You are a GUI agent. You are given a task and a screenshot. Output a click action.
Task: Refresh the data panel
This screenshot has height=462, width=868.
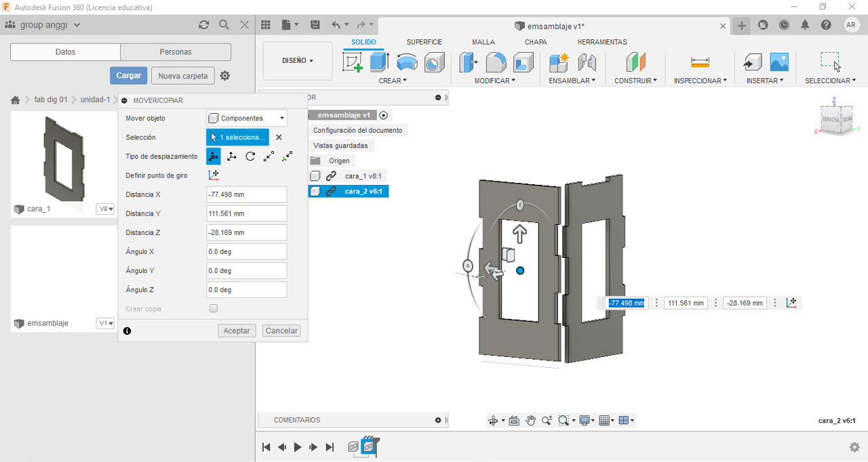[203, 25]
